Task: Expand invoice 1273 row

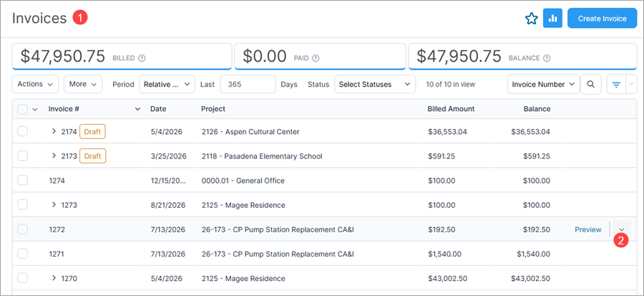Action: pos(54,205)
